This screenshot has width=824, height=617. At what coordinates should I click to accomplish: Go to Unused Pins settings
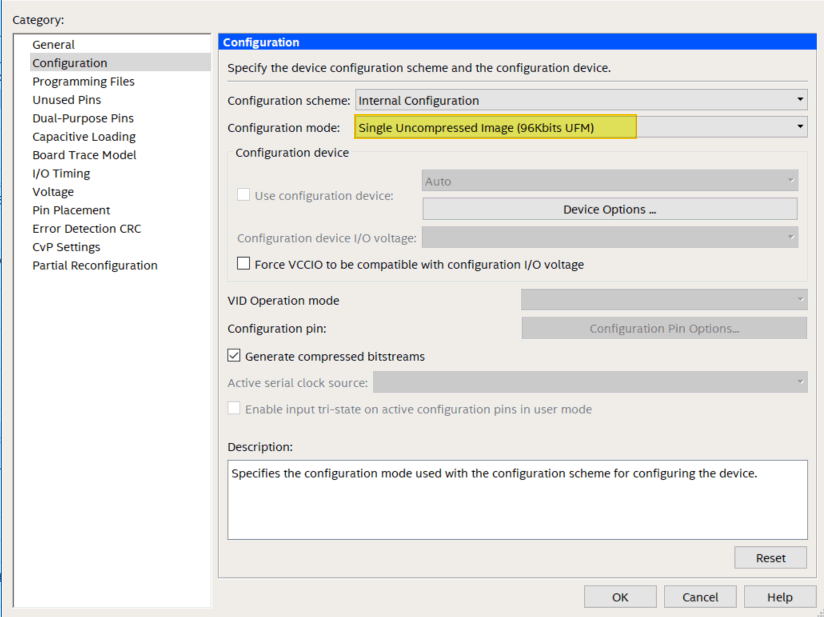[x=66, y=100]
